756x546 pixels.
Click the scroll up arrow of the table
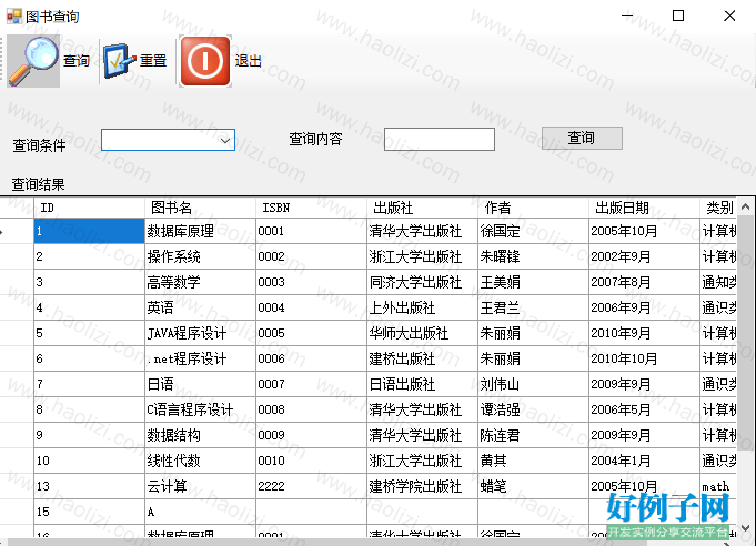pos(745,206)
